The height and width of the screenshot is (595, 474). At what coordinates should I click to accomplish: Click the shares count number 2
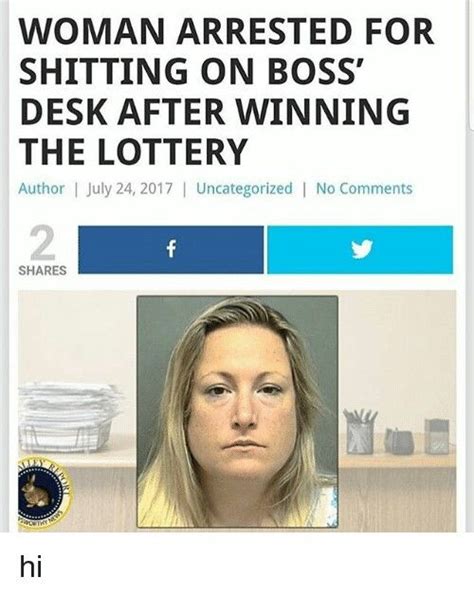click(43, 243)
